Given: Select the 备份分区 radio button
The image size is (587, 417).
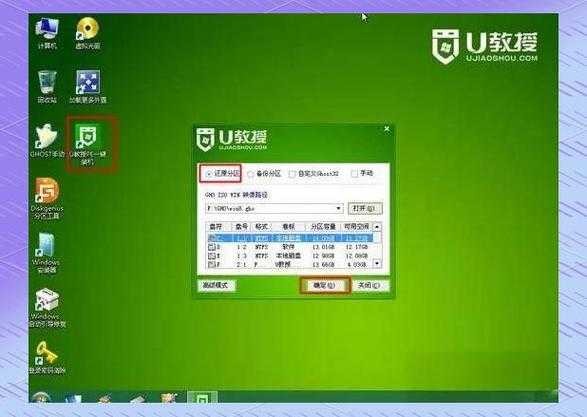Looking at the screenshot, I should pyautogui.click(x=250, y=174).
